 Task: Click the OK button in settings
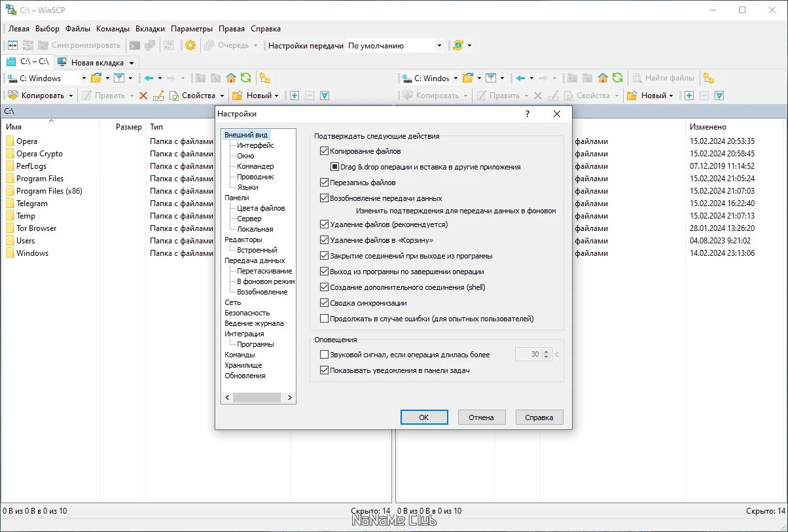tap(424, 417)
